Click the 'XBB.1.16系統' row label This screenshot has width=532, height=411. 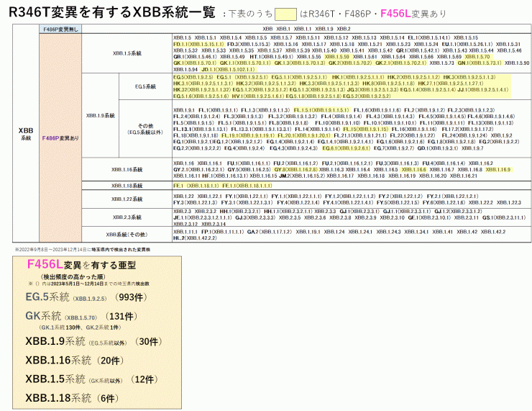pyautogui.click(x=127, y=169)
